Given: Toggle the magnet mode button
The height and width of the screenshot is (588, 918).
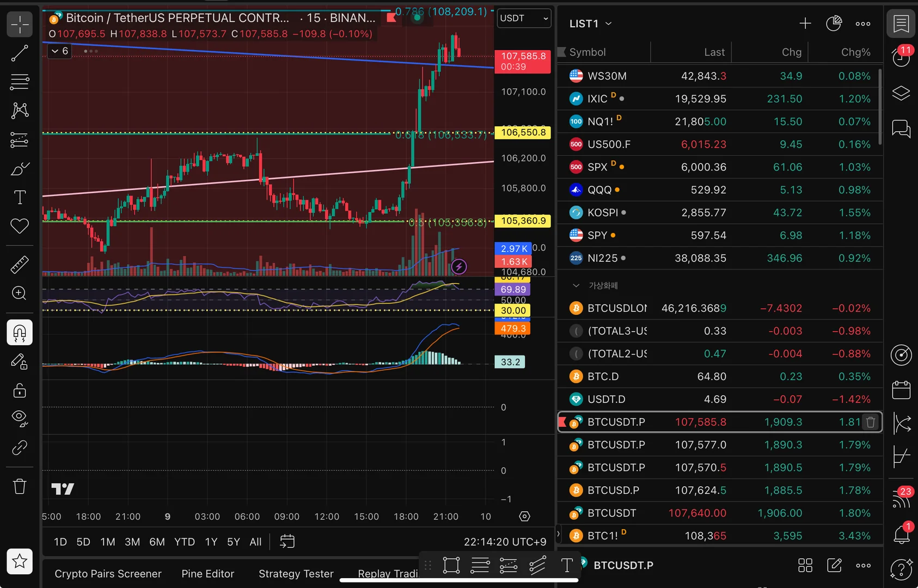Looking at the screenshot, I should tap(20, 332).
